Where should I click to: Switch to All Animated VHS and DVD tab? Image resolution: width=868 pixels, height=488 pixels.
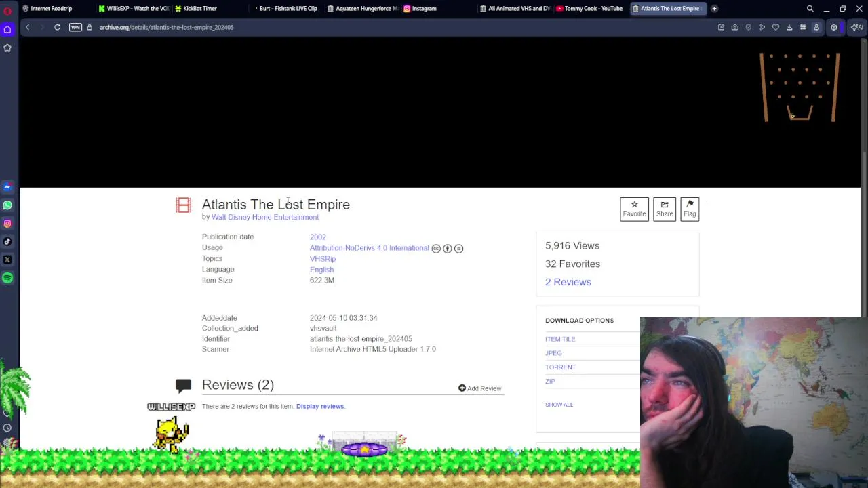pos(515,9)
